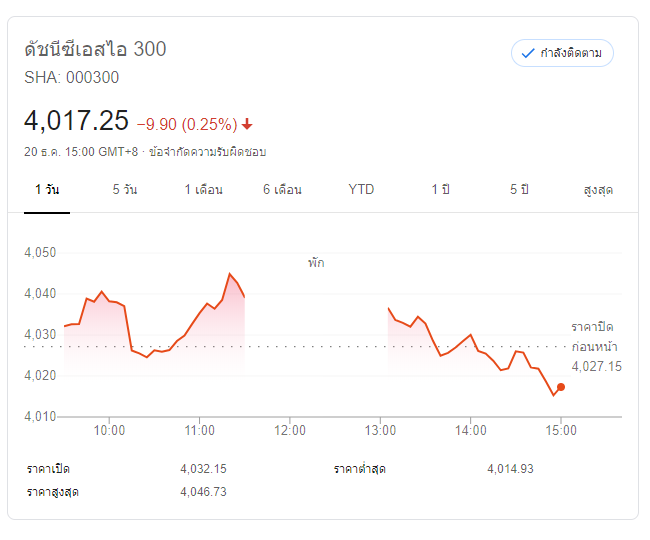650x540 pixels.
Task: Switch to the 5 วัน tab
Action: pos(125,190)
